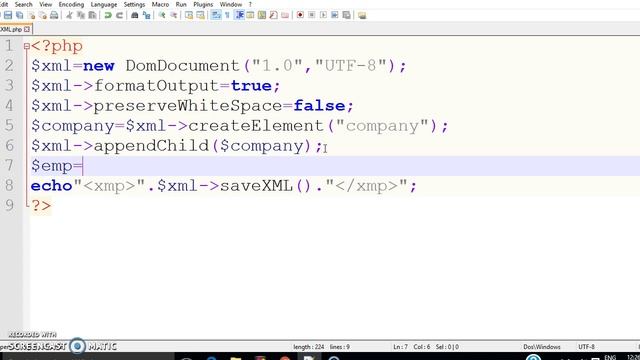Click line number 2 in the margin

point(9,65)
